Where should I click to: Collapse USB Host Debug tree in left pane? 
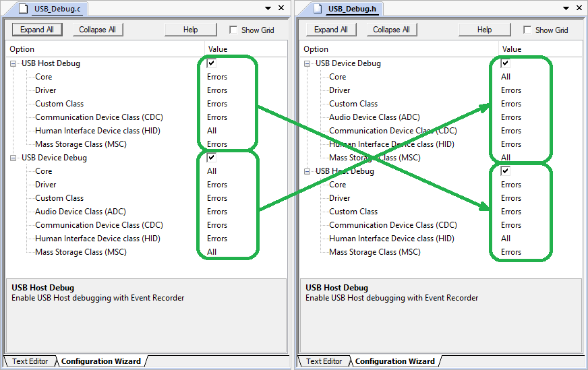(x=14, y=63)
